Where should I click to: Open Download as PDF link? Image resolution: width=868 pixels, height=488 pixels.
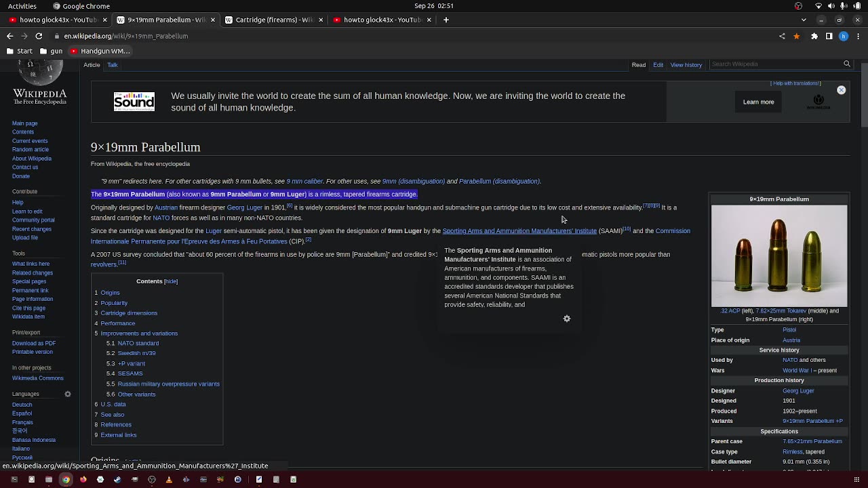34,344
